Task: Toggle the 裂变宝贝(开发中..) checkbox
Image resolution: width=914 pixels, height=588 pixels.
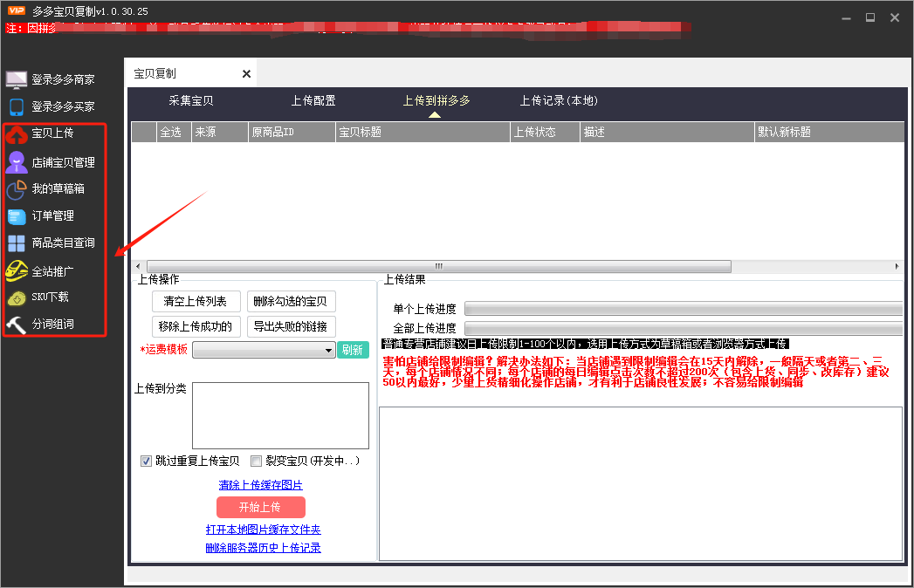Action: point(256,462)
